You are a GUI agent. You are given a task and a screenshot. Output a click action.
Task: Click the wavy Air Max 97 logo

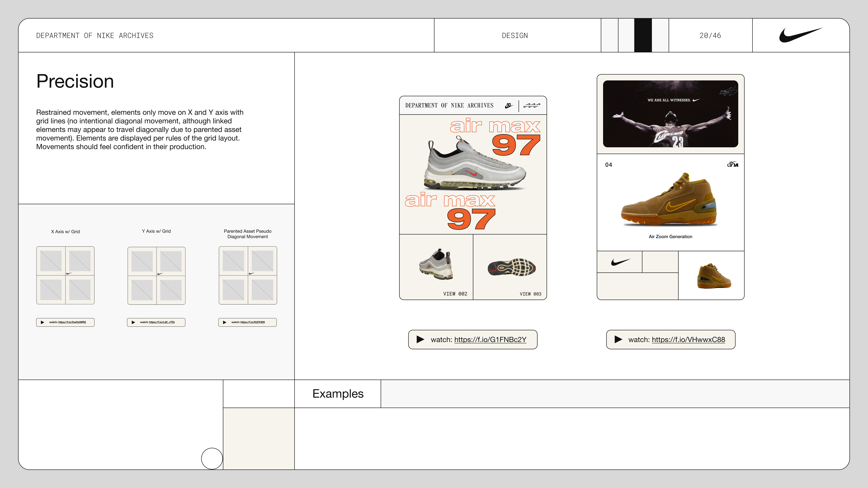(x=532, y=105)
